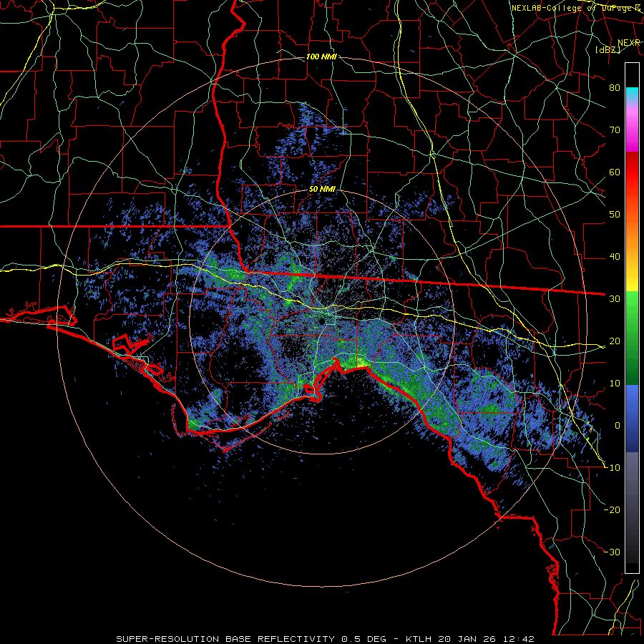
Task: Click the black radar site dot at map center
Action: click(323, 321)
